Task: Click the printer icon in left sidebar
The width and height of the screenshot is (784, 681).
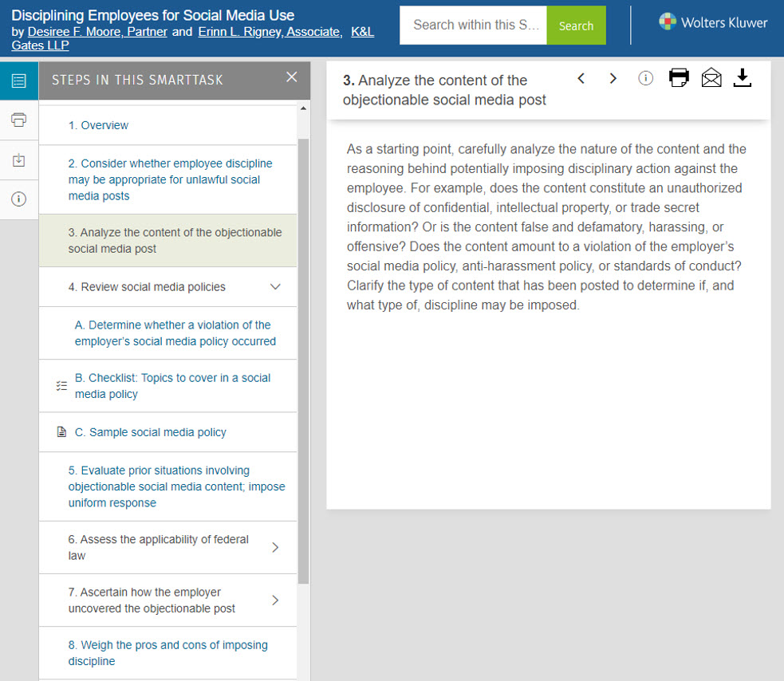Action: point(19,120)
